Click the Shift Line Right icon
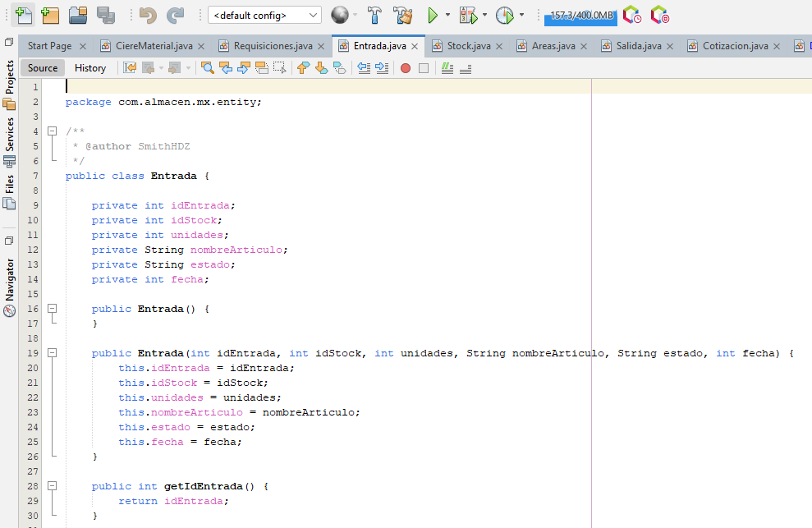The height and width of the screenshot is (528, 812). tap(380, 68)
